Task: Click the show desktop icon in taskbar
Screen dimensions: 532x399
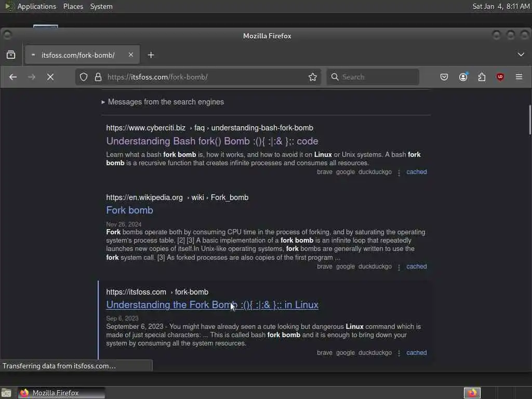Action: point(6,393)
